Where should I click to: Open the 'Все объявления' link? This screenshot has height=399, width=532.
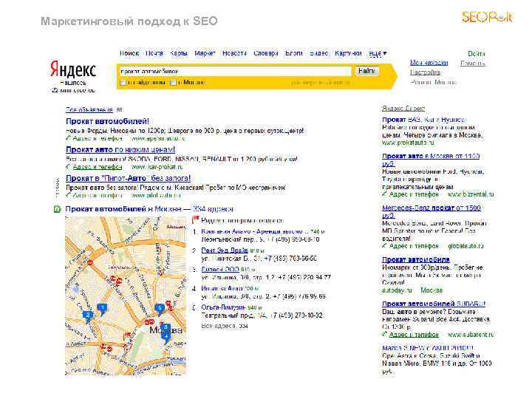(x=89, y=109)
